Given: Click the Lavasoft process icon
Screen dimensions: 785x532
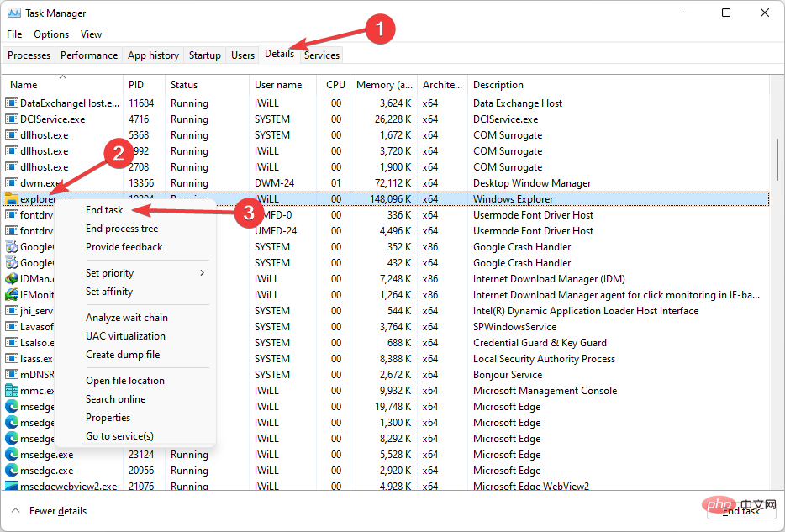Looking at the screenshot, I should [12, 327].
